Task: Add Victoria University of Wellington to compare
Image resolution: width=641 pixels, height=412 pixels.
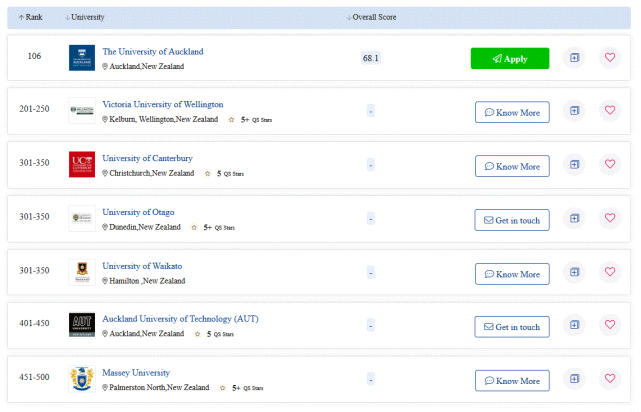Action: pyautogui.click(x=574, y=112)
